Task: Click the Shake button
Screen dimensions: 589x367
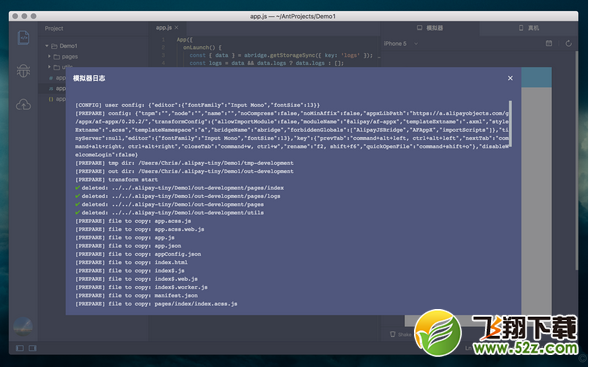Action: [400, 334]
